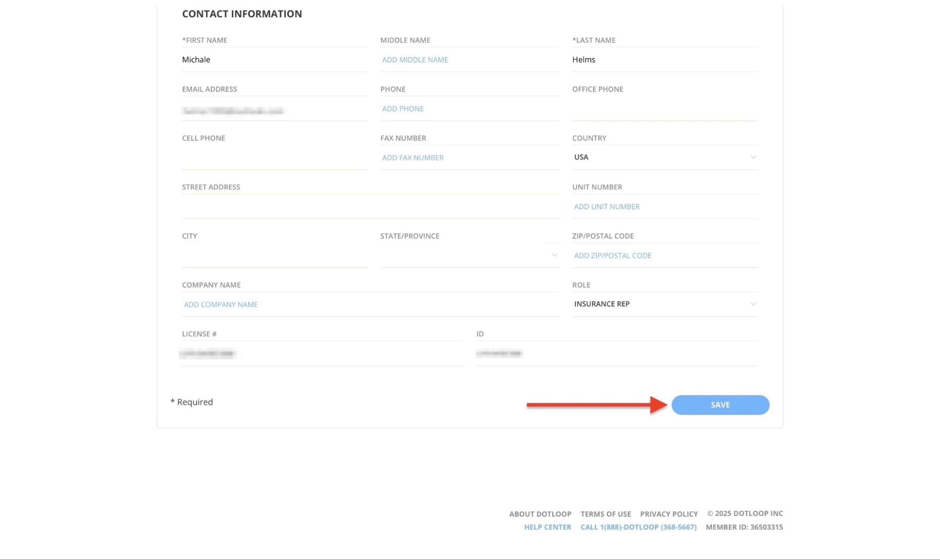Click the Save button

click(720, 405)
